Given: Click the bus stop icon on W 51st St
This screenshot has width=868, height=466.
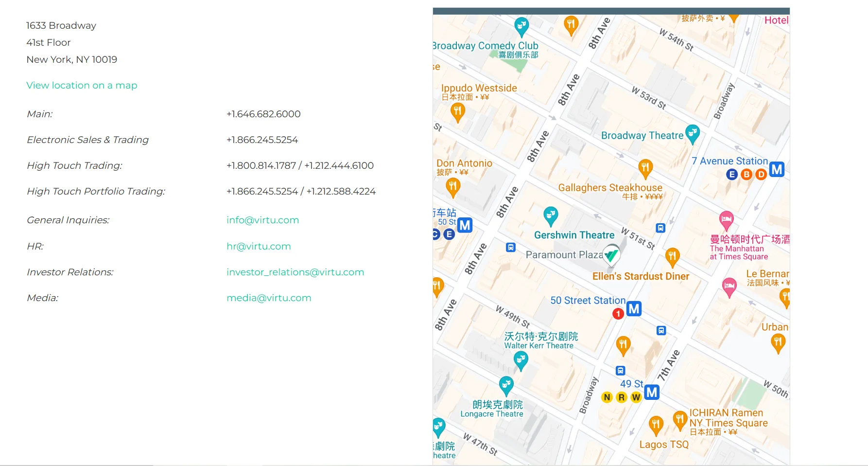Looking at the screenshot, I should click(x=660, y=228).
